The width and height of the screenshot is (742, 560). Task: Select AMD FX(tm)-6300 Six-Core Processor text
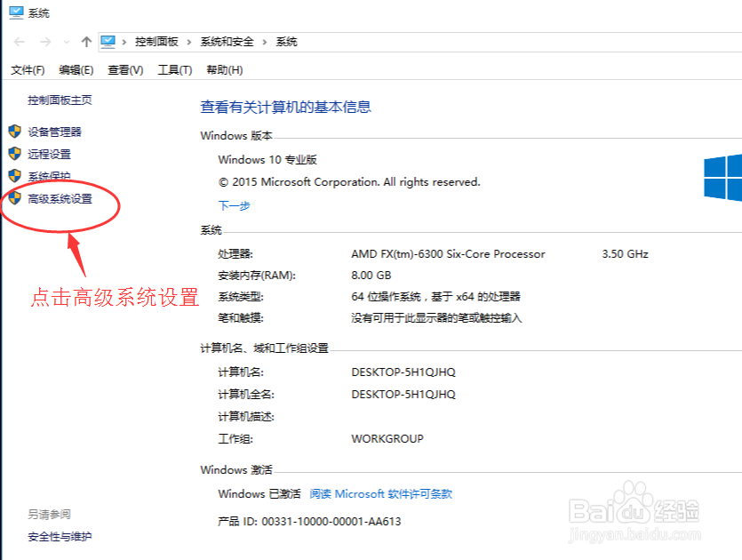[448, 253]
